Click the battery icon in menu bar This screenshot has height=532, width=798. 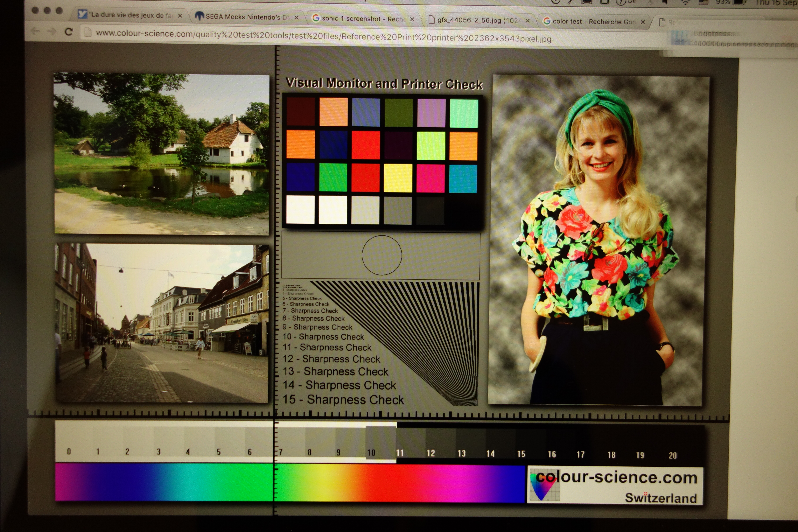click(738, 2)
